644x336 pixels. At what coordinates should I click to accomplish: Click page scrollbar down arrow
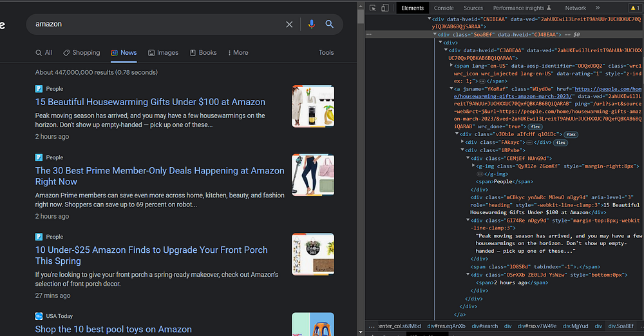[361, 332]
